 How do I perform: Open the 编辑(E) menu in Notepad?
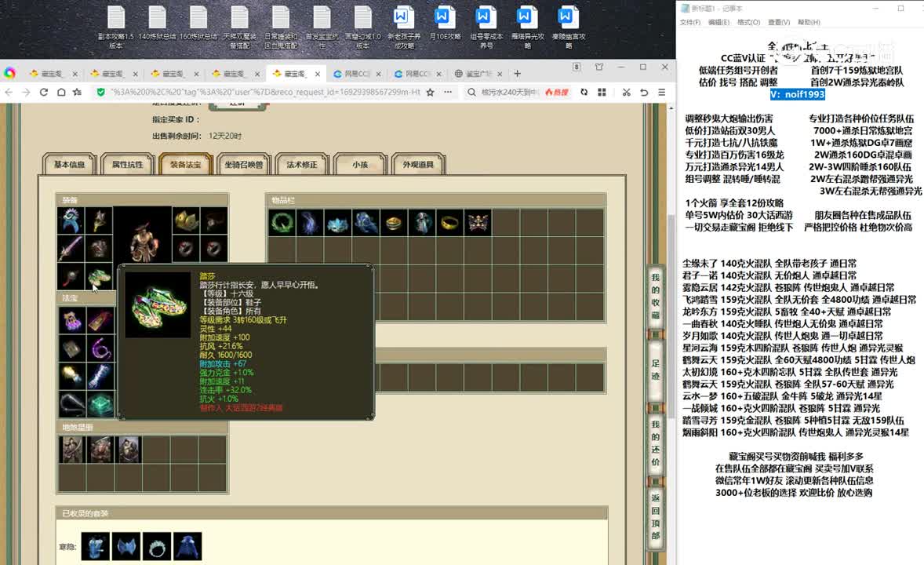click(718, 23)
